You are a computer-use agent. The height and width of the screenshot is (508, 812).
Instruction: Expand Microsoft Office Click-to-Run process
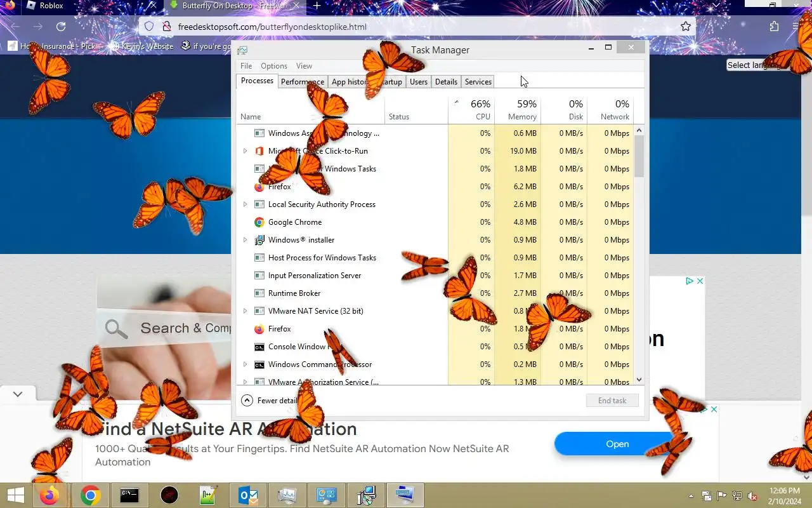[246, 151]
